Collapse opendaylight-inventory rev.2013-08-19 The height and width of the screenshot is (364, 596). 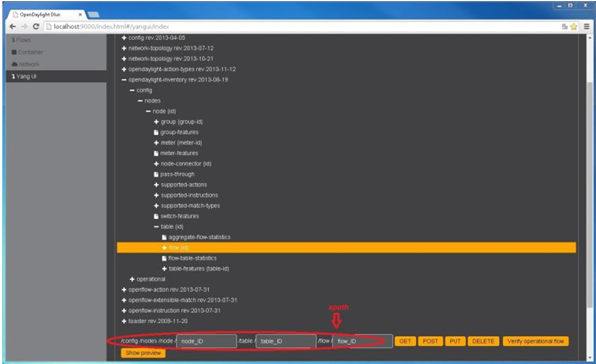124,80
